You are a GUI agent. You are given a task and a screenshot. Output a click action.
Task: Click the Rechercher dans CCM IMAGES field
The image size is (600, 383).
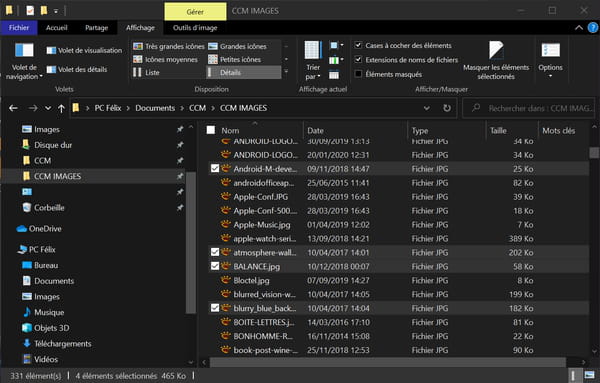[529, 108]
